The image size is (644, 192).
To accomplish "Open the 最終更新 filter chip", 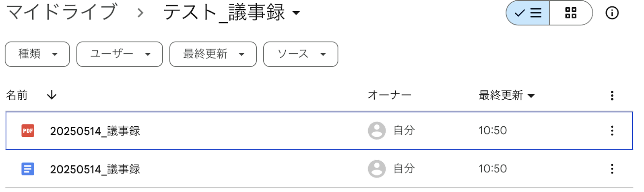I will point(213,54).
